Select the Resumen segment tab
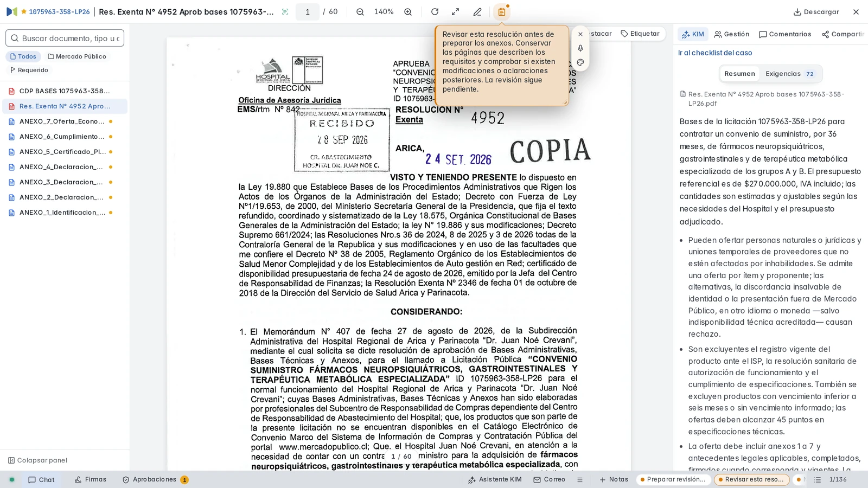Viewport: 868px width, 488px height. click(739, 74)
